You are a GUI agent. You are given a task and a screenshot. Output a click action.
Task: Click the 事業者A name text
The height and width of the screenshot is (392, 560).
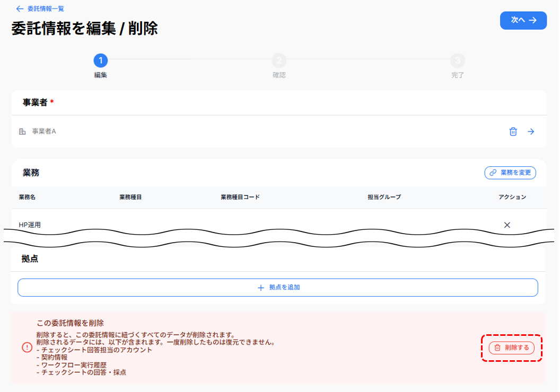[x=44, y=131]
